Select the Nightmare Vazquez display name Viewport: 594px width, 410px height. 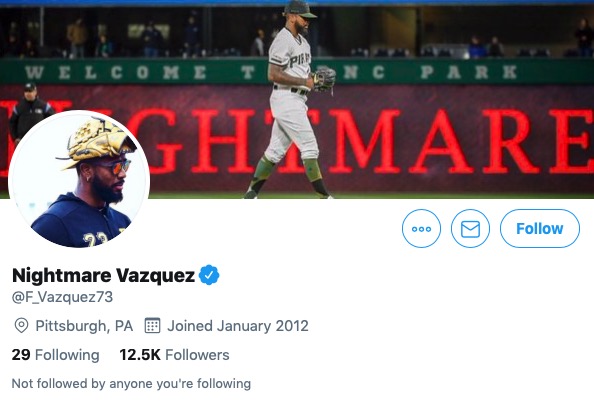[x=103, y=275]
